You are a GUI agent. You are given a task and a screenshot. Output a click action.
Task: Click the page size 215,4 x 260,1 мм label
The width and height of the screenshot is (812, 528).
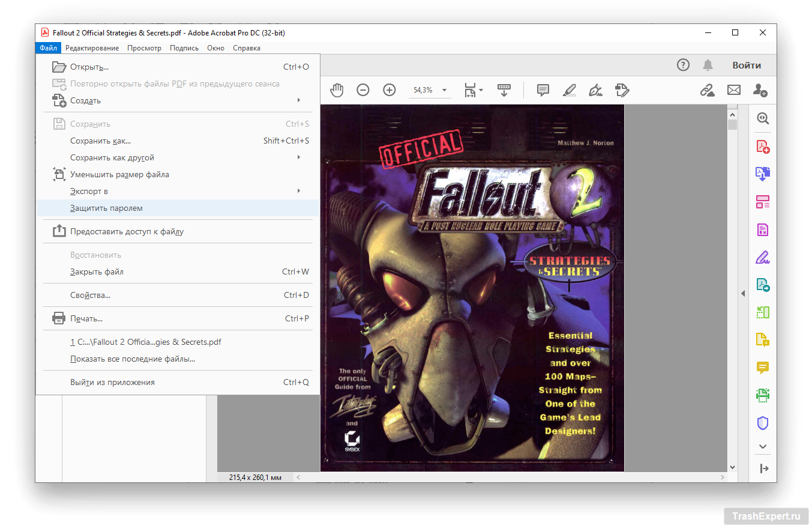pos(255,478)
